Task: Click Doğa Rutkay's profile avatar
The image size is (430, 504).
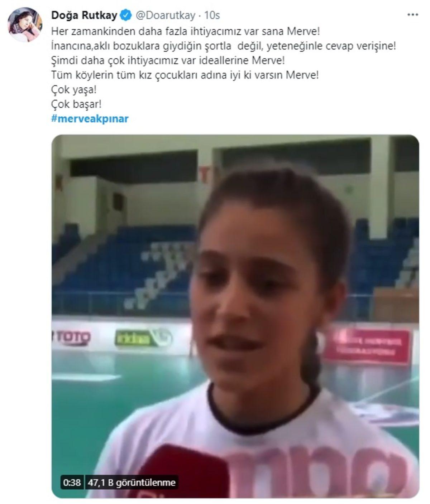Action: pyautogui.click(x=25, y=25)
